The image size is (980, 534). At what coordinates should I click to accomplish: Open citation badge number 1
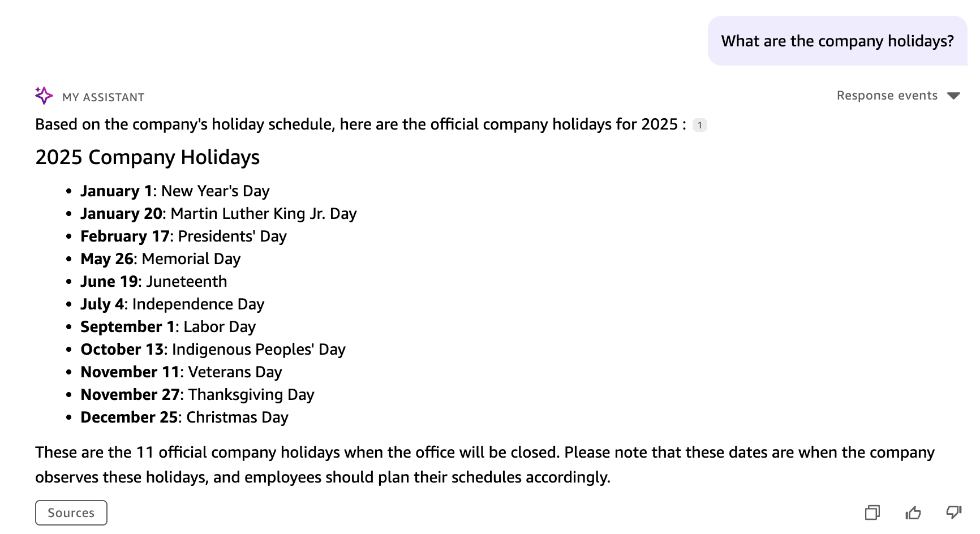[700, 125]
